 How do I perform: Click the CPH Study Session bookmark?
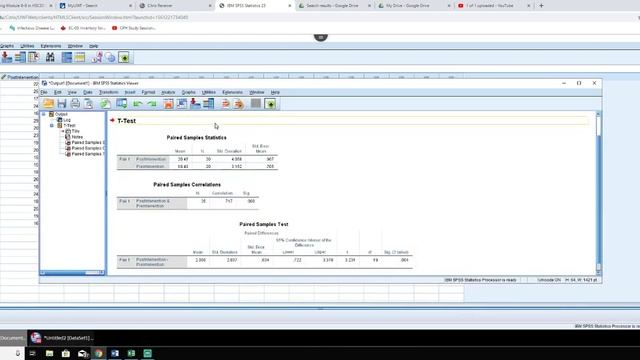(134, 28)
